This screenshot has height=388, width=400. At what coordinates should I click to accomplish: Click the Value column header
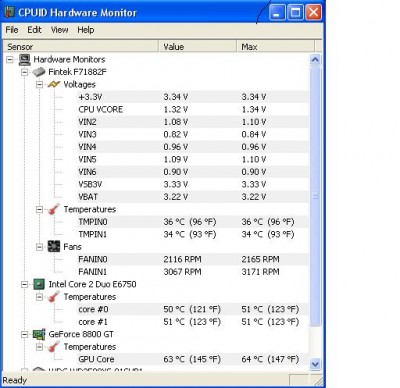pyautogui.click(x=198, y=47)
